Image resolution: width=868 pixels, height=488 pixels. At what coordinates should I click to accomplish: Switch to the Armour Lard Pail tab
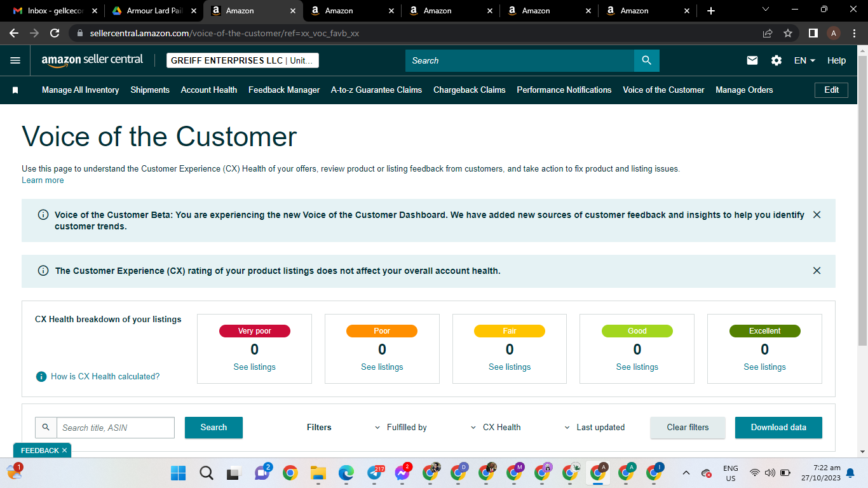coord(154,11)
